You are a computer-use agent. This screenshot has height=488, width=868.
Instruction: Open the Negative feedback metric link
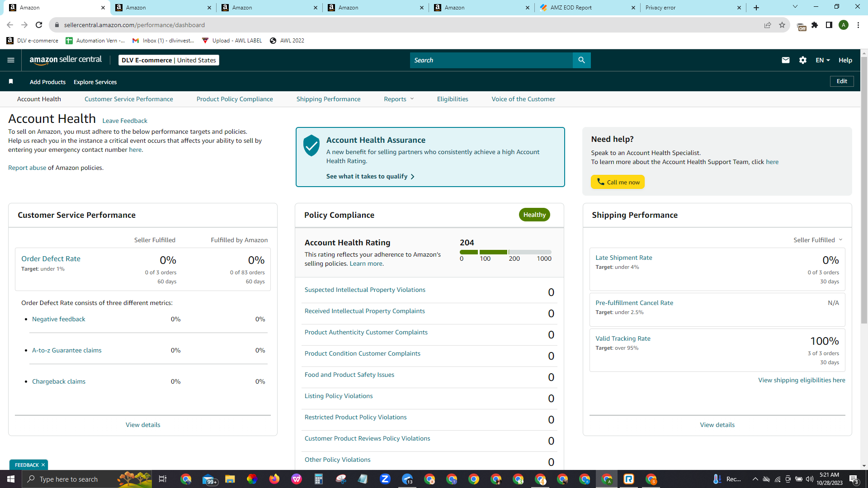point(59,319)
